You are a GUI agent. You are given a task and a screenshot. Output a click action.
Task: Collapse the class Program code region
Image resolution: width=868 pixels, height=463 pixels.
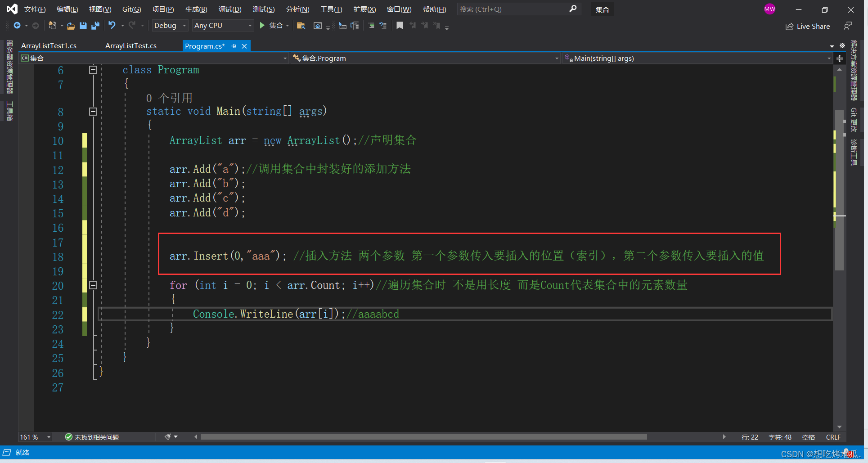[93, 70]
